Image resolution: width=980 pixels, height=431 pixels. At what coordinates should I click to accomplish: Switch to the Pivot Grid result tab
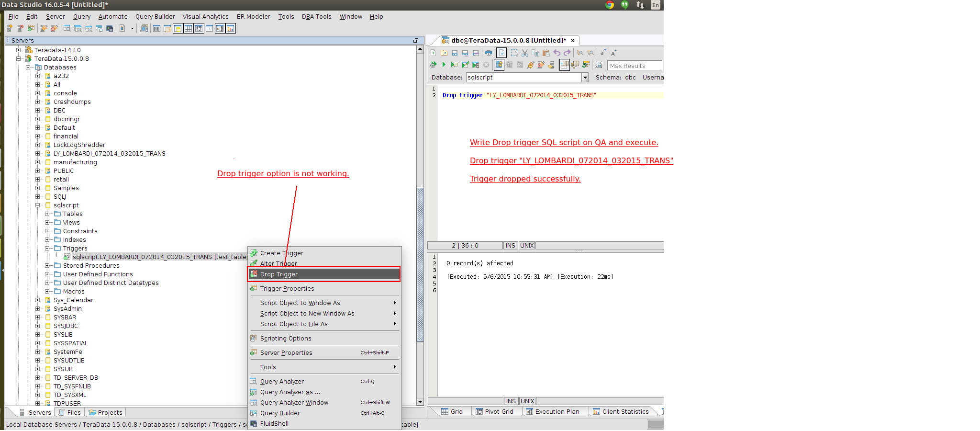[x=495, y=411]
